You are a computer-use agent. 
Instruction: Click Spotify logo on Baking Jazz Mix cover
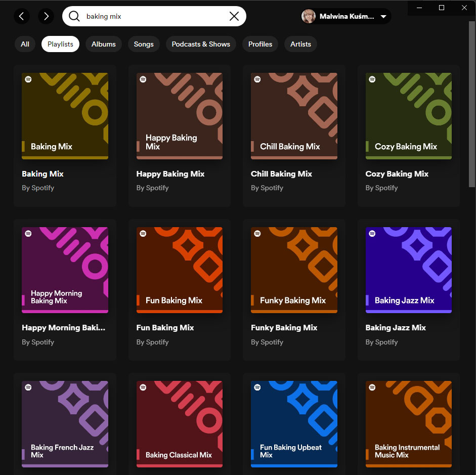pos(372,233)
